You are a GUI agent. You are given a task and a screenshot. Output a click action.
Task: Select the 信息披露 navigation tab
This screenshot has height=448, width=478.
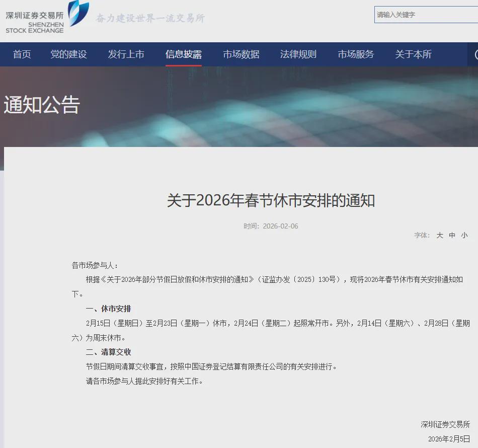pyautogui.click(x=184, y=54)
